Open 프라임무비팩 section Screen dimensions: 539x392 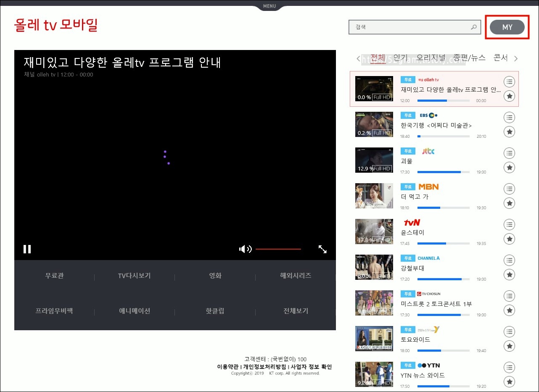pos(54,311)
